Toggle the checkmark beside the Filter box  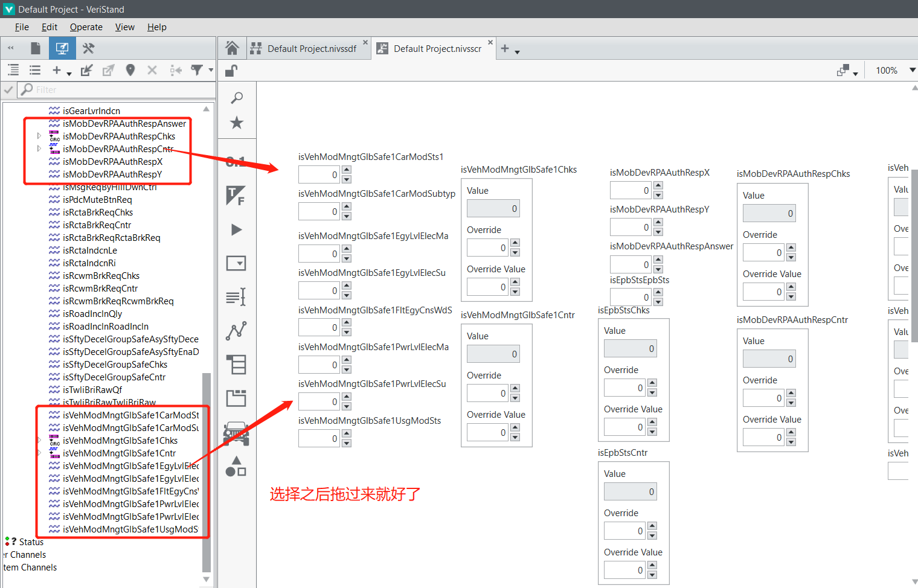[8, 89]
